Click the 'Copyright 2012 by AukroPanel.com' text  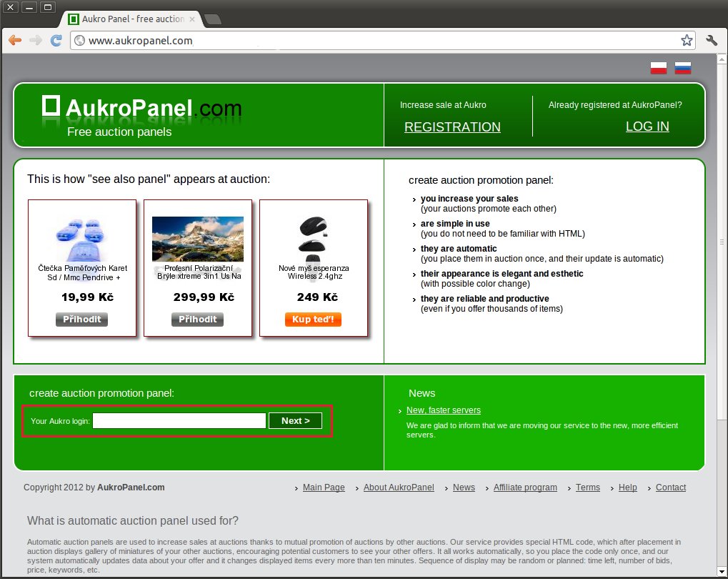click(x=94, y=488)
